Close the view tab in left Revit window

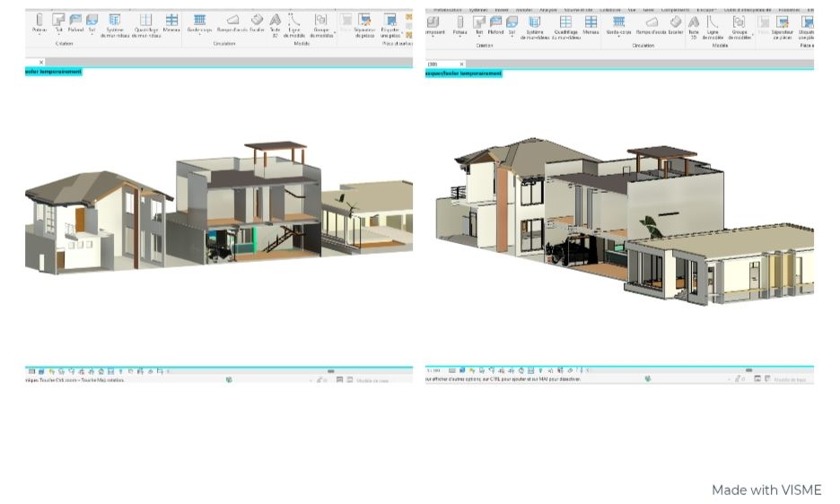(x=41, y=63)
